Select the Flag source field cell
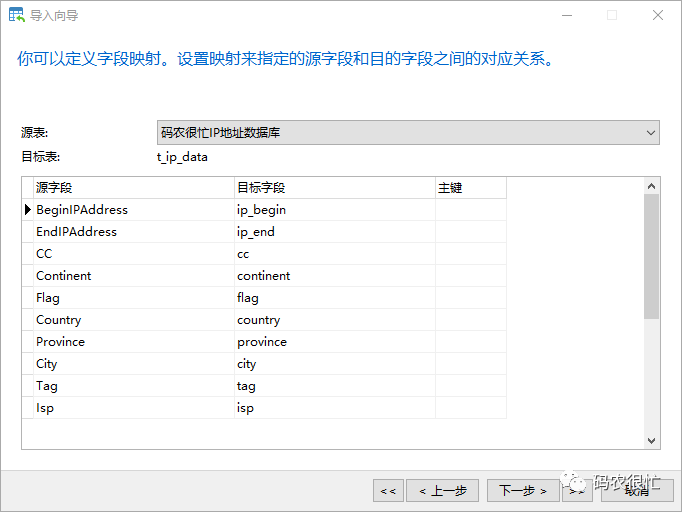682x512 pixels. tap(134, 298)
